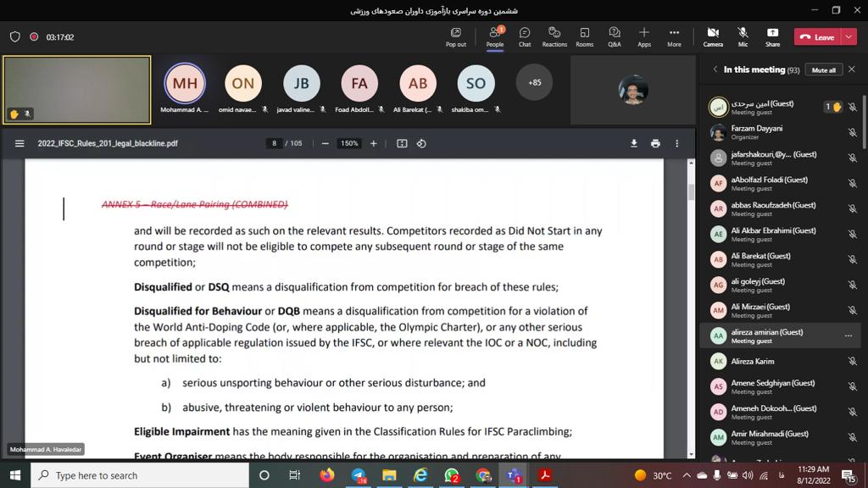Unmute the Mic
The image size is (868, 488).
click(x=743, y=36)
